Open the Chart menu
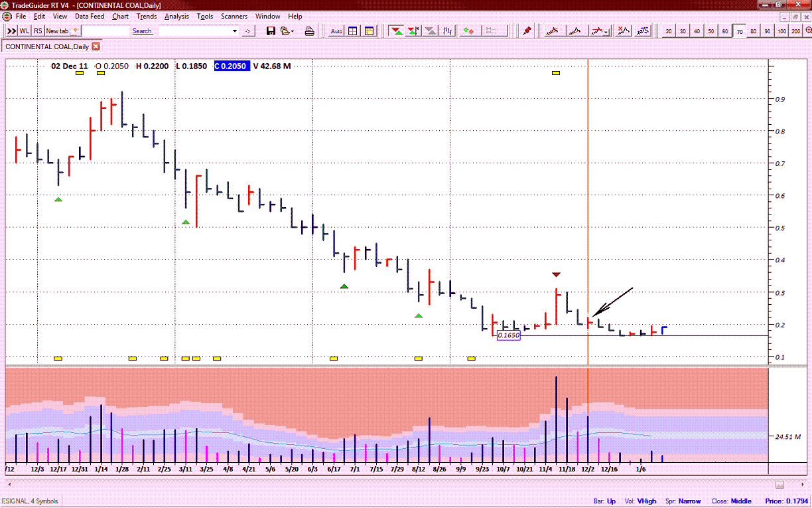Image resolution: width=812 pixels, height=508 pixels. tap(121, 16)
